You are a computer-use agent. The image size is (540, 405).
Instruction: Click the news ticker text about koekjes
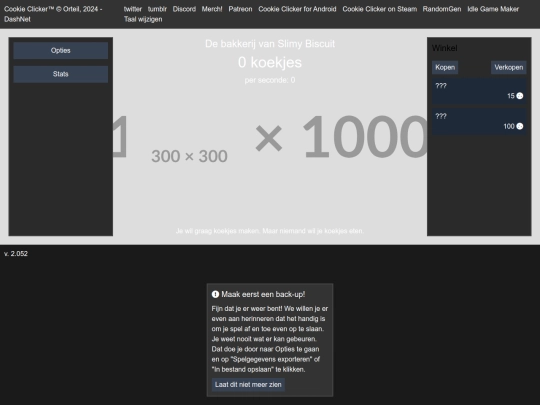point(270,231)
